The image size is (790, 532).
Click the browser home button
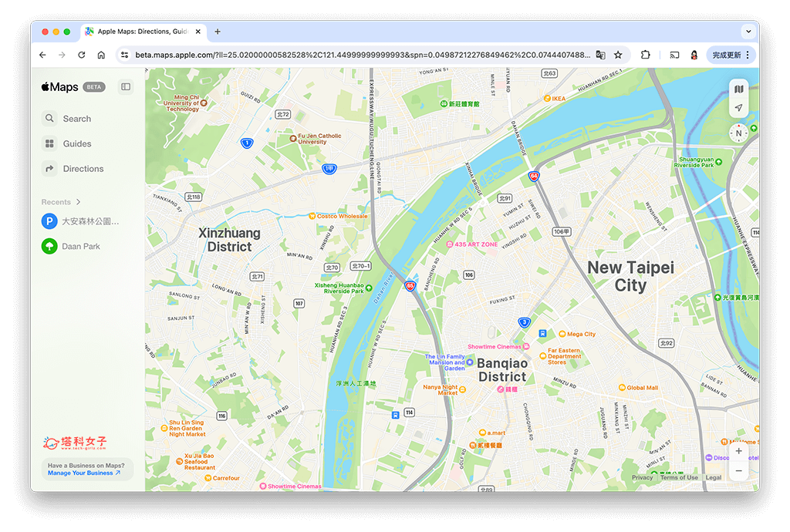[x=101, y=55]
